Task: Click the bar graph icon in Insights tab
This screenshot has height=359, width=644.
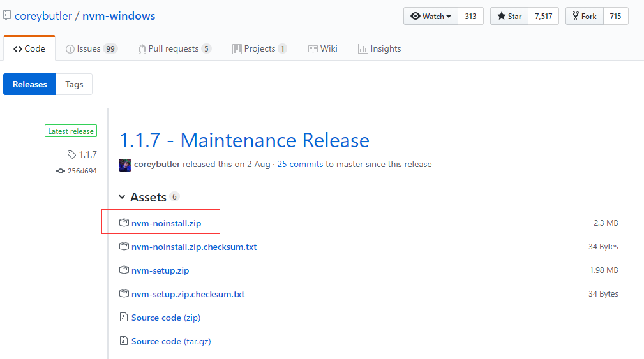Action: coord(363,49)
